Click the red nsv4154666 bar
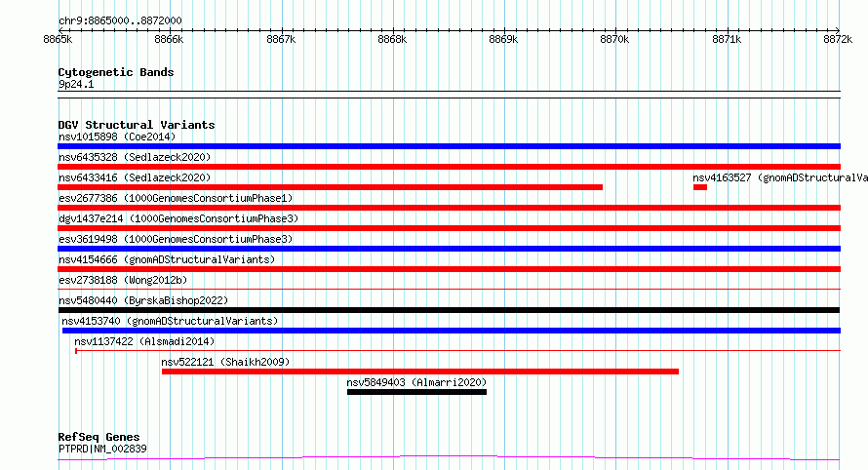The height and width of the screenshot is (470, 868). [x=449, y=269]
